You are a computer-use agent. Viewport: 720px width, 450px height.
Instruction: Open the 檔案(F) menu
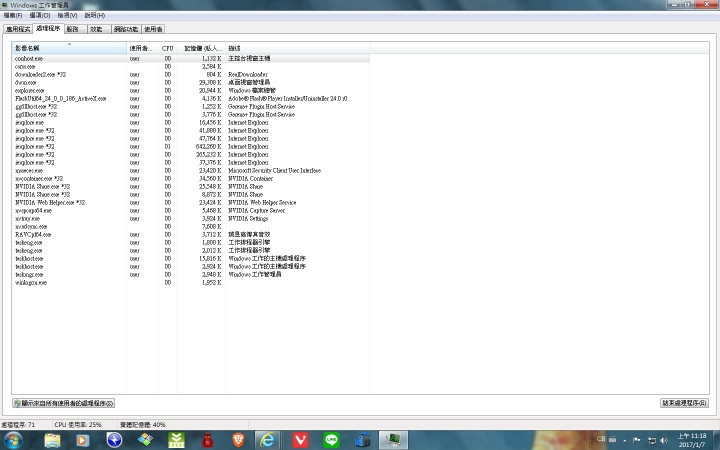(x=13, y=16)
